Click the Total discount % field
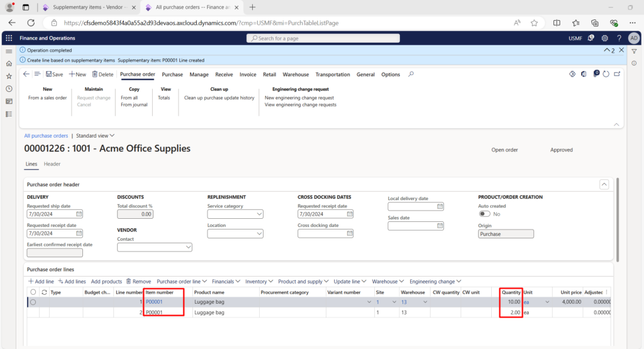The height and width of the screenshot is (349, 644). [x=135, y=214]
